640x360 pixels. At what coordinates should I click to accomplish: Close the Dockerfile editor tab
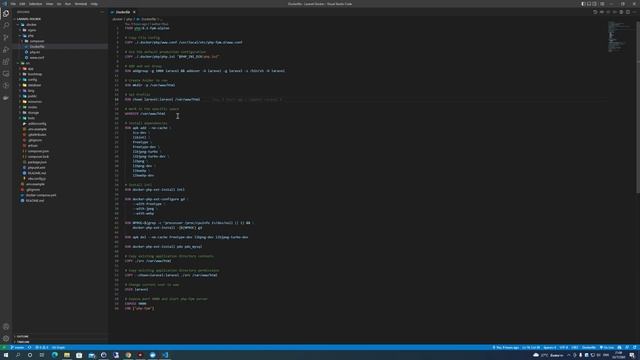[134, 12]
